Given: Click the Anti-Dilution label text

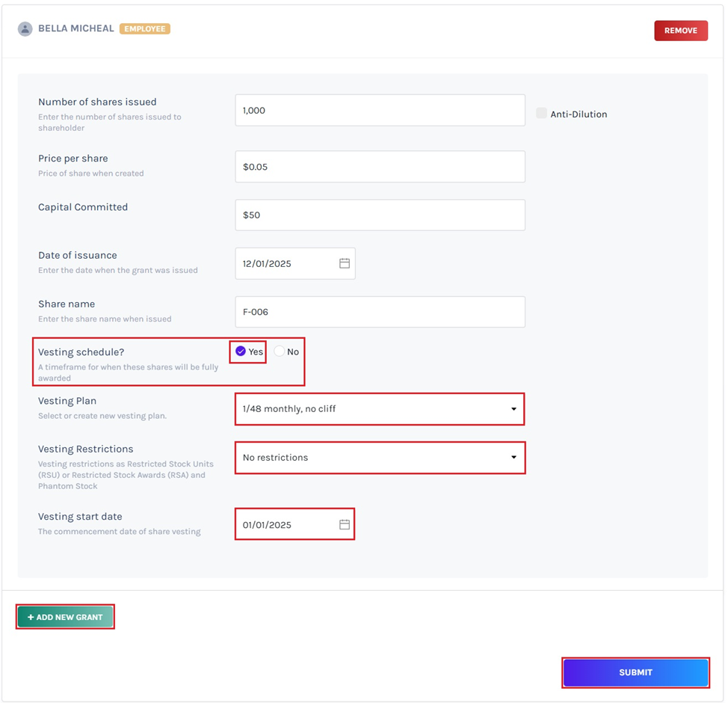Looking at the screenshot, I should [579, 114].
